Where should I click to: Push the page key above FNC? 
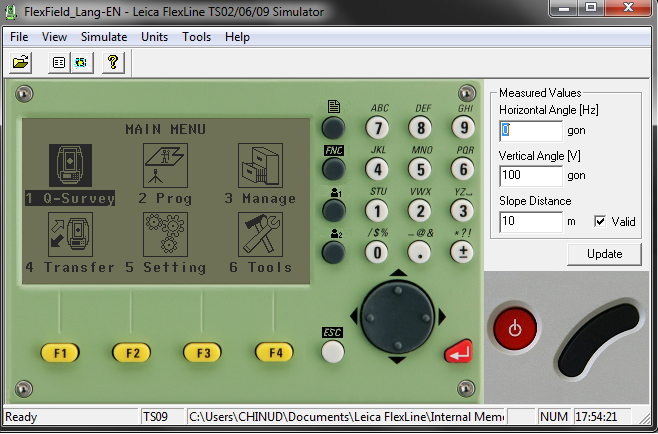pyautogui.click(x=333, y=128)
